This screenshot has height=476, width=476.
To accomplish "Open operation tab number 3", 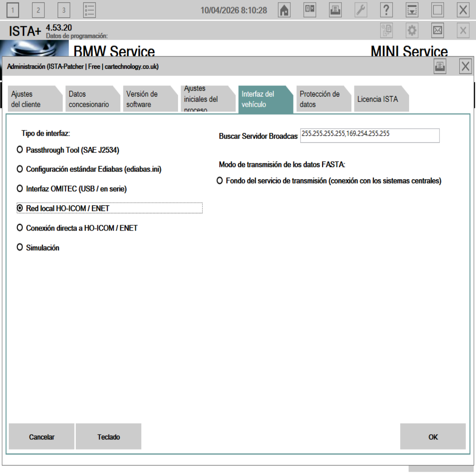I will [x=64, y=10].
